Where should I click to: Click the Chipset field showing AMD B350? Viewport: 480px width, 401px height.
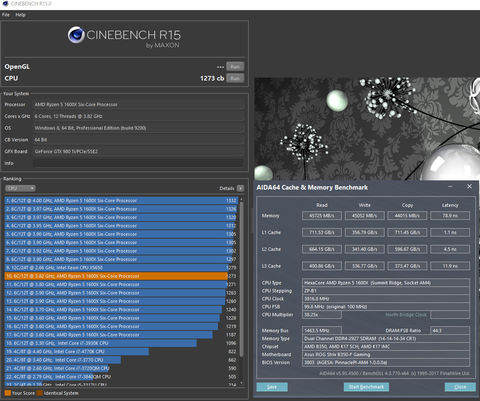(386, 347)
